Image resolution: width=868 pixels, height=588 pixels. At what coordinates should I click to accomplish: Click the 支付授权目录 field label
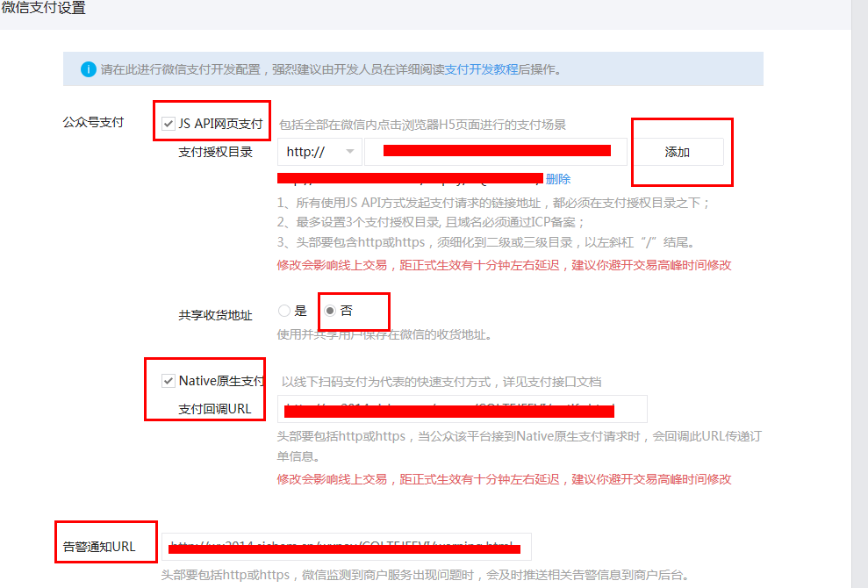point(215,152)
